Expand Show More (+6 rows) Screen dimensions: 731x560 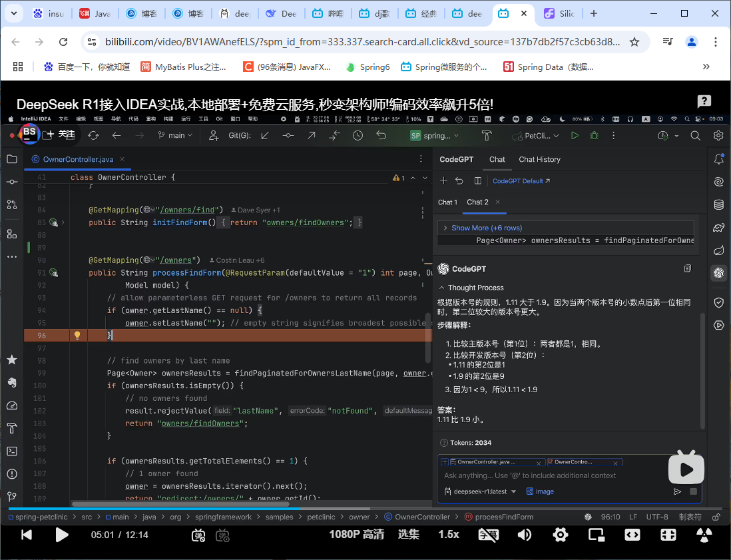tap(486, 228)
